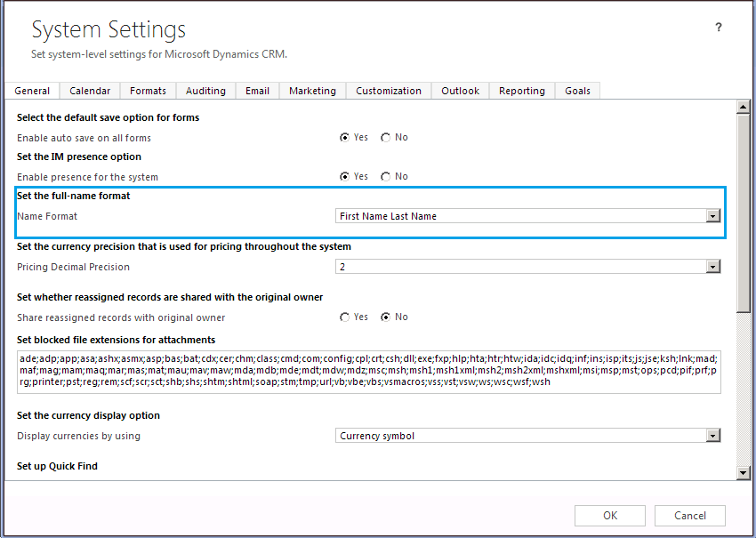This screenshot has width=756, height=538.
Task: Select the Marketing tab
Action: (312, 90)
